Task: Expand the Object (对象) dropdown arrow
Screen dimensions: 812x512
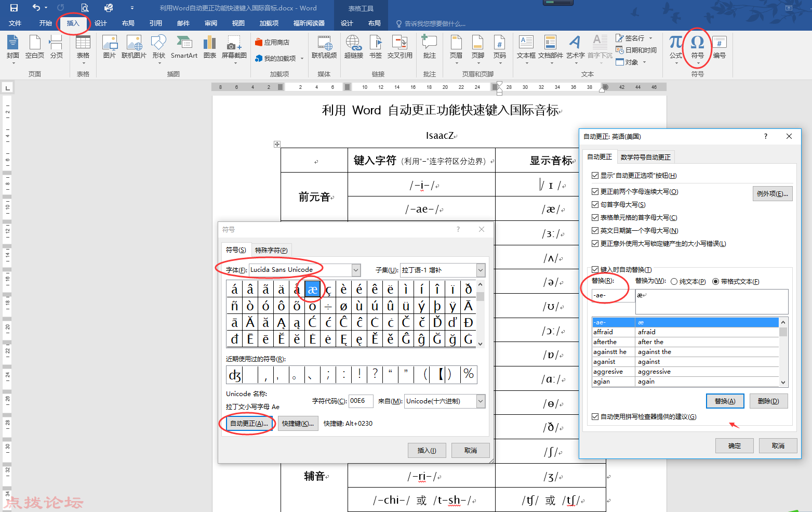Action: (x=644, y=62)
